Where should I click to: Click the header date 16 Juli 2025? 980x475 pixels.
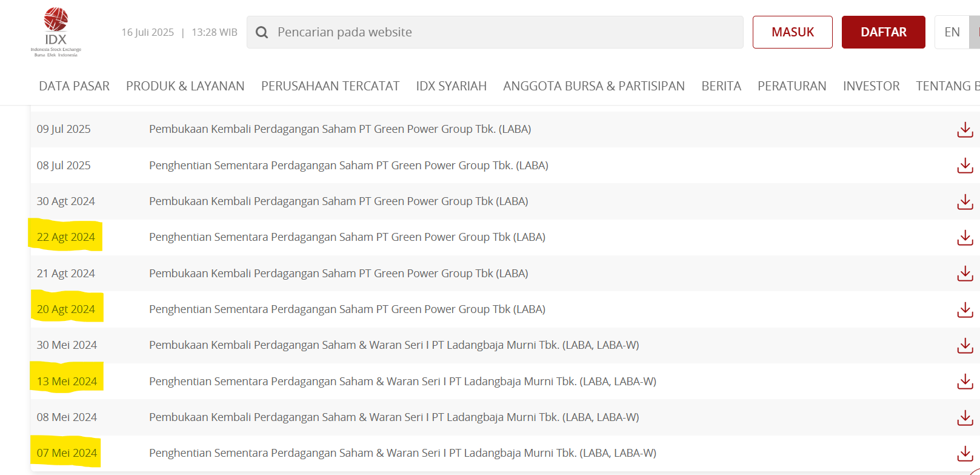[x=147, y=32]
